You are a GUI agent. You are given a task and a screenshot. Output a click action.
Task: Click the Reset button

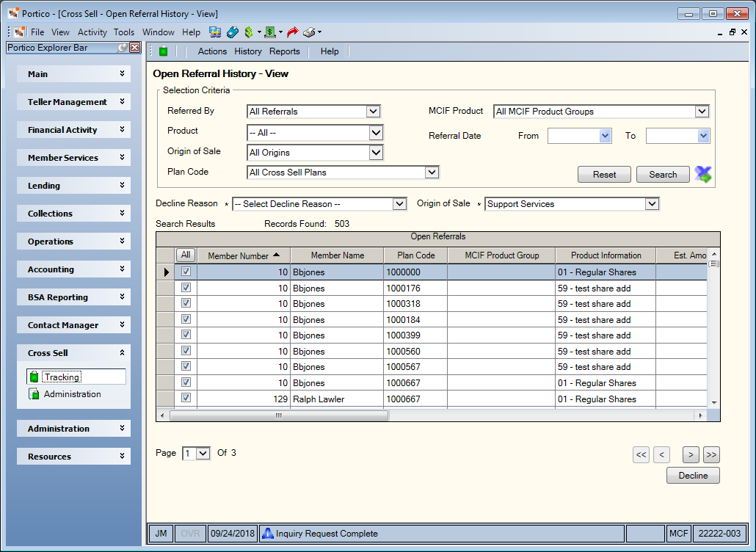click(604, 175)
